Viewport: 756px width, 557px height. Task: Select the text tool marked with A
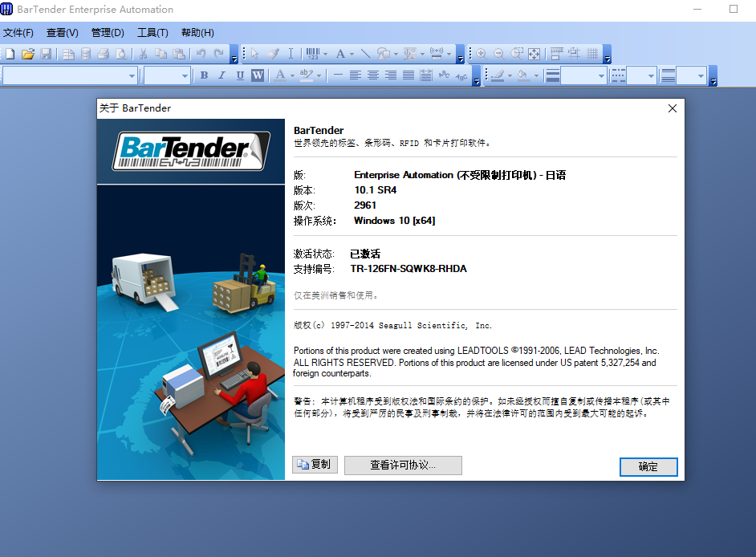pos(340,54)
